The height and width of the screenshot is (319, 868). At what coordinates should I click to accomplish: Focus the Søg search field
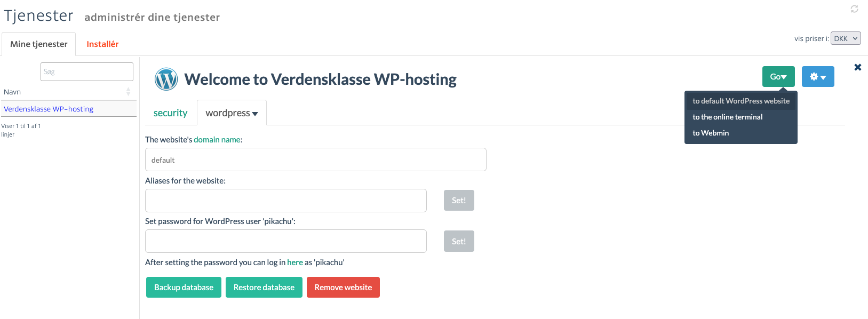coord(87,71)
